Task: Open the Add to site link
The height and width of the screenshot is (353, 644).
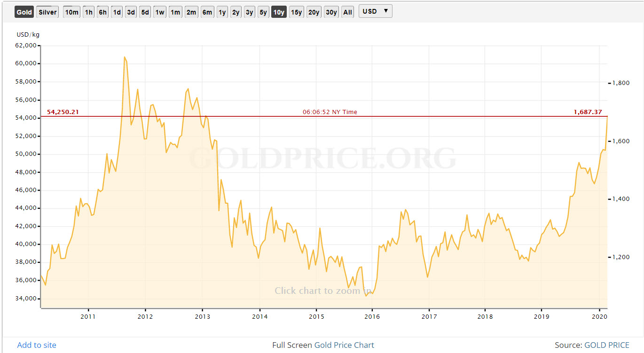Action: 36,345
